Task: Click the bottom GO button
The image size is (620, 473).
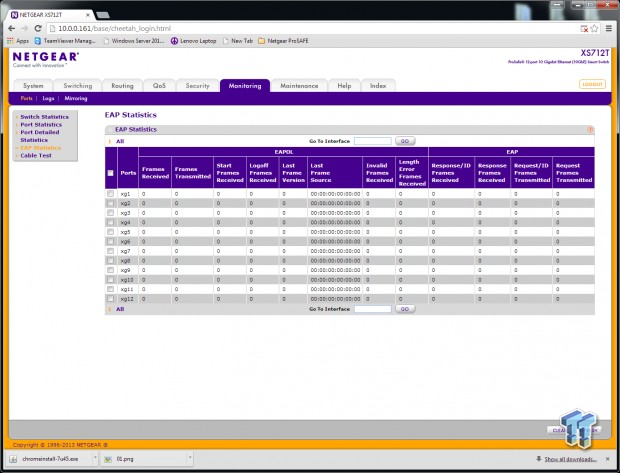Action: 405,309
